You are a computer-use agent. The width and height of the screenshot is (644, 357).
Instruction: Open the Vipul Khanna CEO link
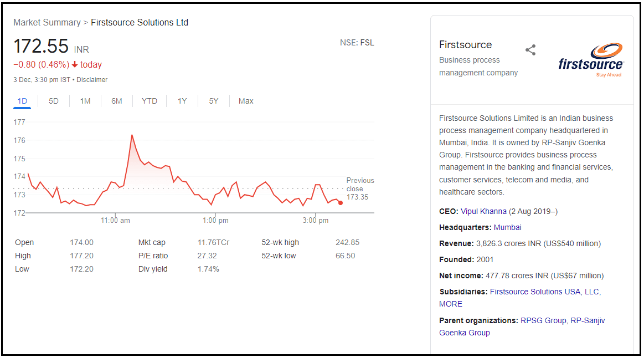[x=484, y=211]
